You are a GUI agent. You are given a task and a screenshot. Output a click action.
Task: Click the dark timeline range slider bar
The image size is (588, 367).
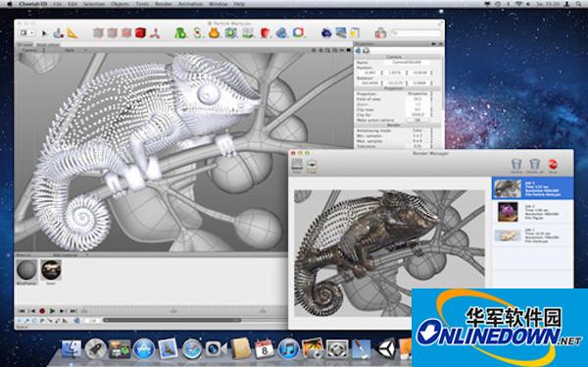click(x=171, y=321)
